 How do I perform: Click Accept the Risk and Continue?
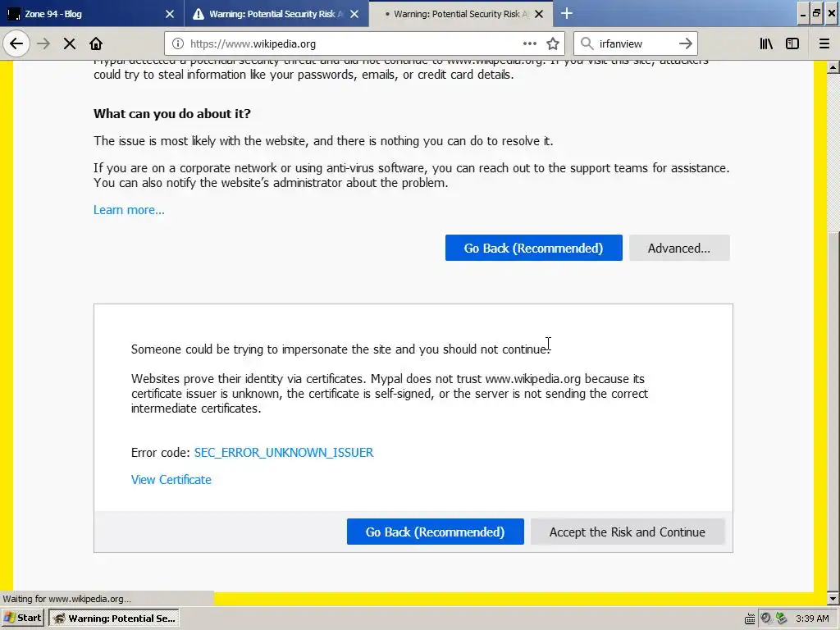click(x=628, y=532)
